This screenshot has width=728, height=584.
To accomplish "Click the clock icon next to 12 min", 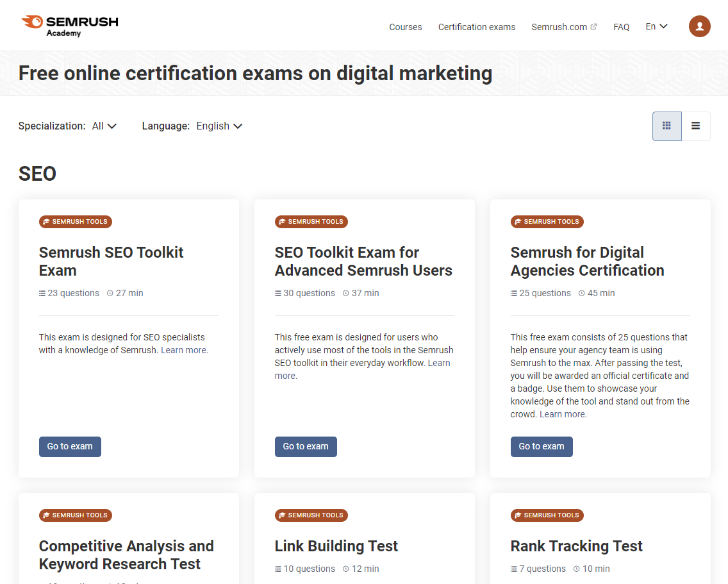I will tap(346, 569).
